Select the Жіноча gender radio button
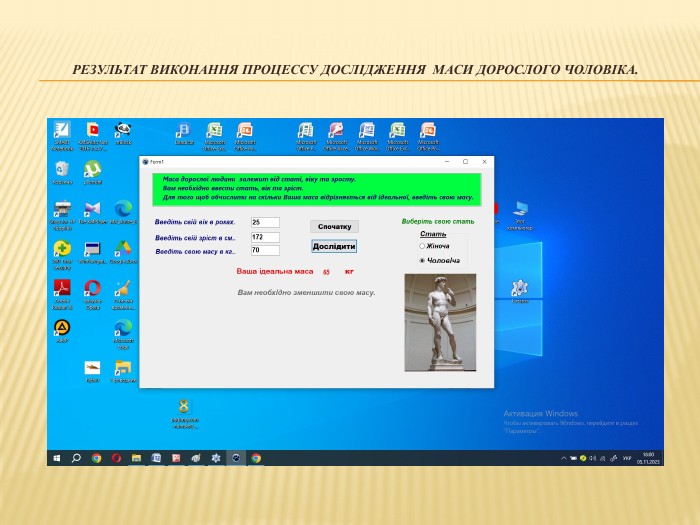This screenshot has height=525, width=700. [422, 246]
